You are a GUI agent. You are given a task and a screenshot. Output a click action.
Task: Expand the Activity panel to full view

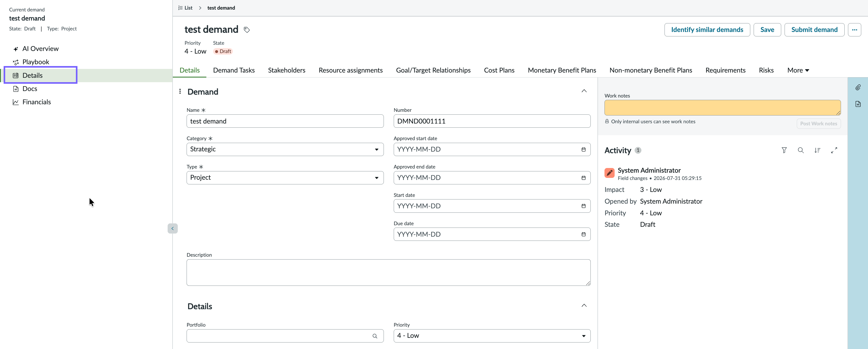pyautogui.click(x=834, y=150)
